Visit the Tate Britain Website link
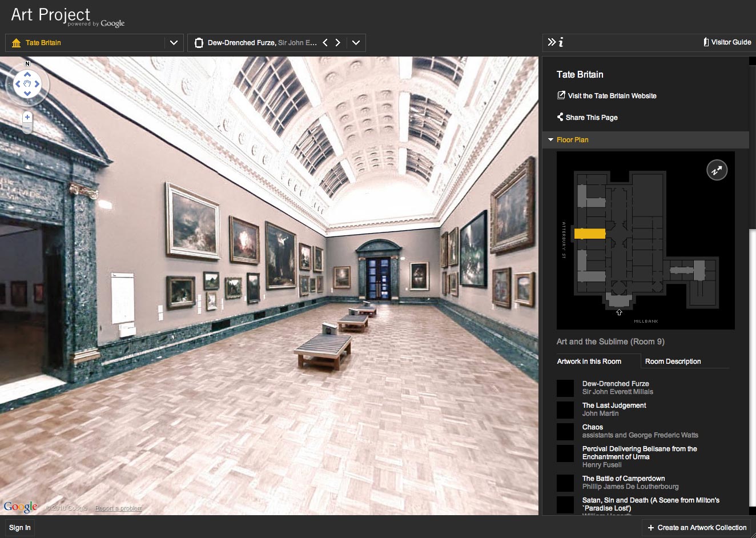Image resolution: width=756 pixels, height=538 pixels. (612, 96)
